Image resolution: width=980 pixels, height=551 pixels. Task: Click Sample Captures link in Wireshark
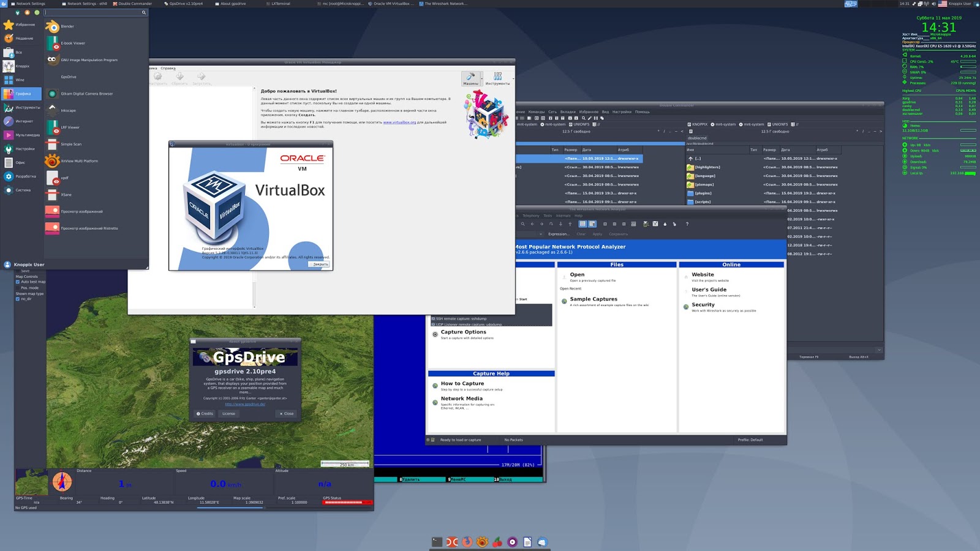pos(594,299)
